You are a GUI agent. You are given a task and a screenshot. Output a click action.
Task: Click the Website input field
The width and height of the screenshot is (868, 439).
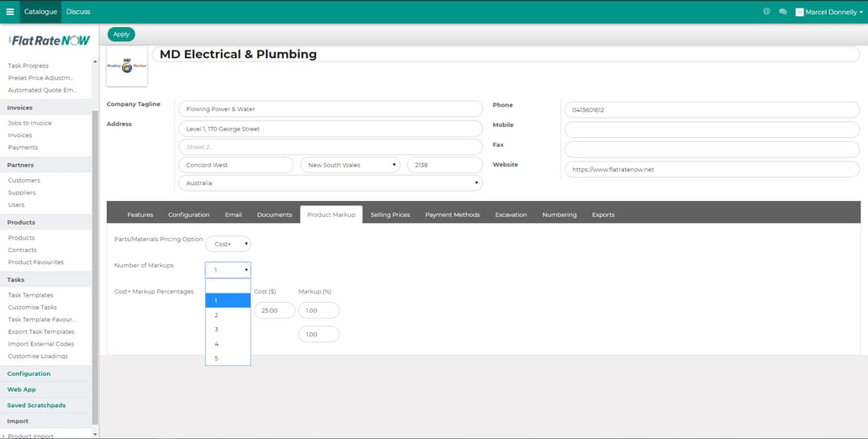pos(711,169)
